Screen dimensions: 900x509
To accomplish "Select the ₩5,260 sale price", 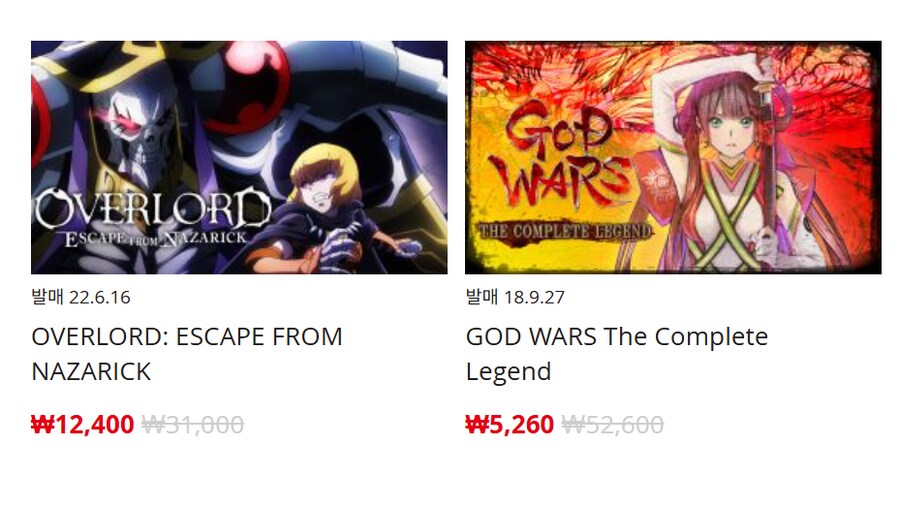I will click(x=509, y=425).
